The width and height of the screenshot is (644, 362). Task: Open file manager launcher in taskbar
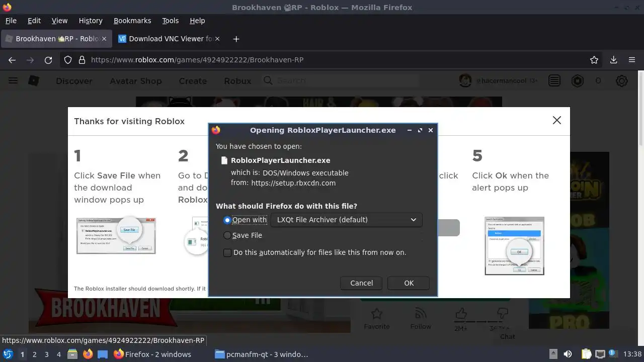[72, 354]
